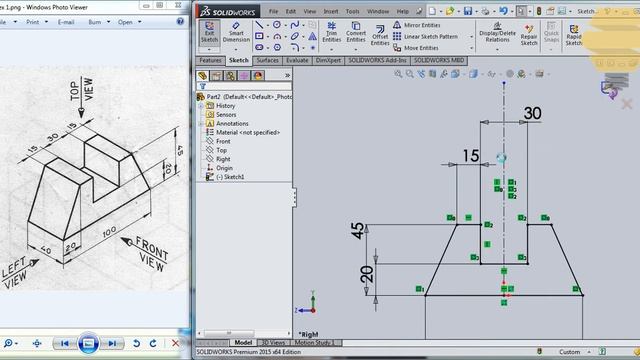Image resolution: width=640 pixels, height=360 pixels.
Task: Open the File menu
Action: [273, 11]
